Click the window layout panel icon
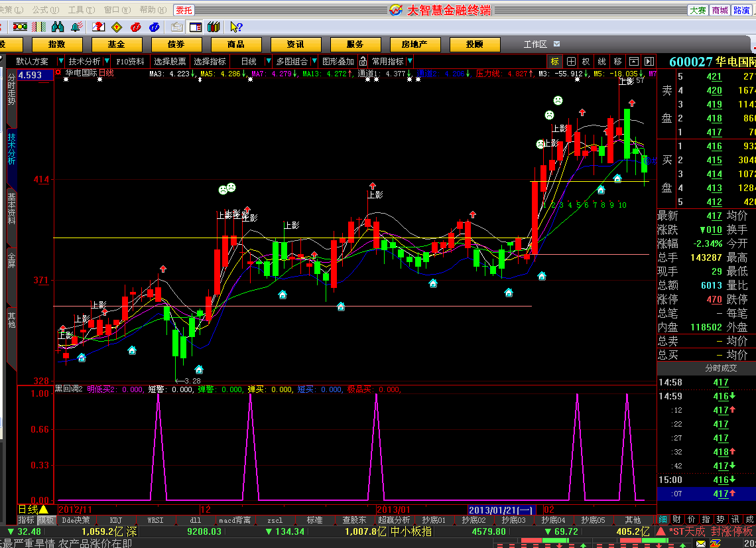Image resolution: width=756 pixels, height=548 pixels. [196, 27]
